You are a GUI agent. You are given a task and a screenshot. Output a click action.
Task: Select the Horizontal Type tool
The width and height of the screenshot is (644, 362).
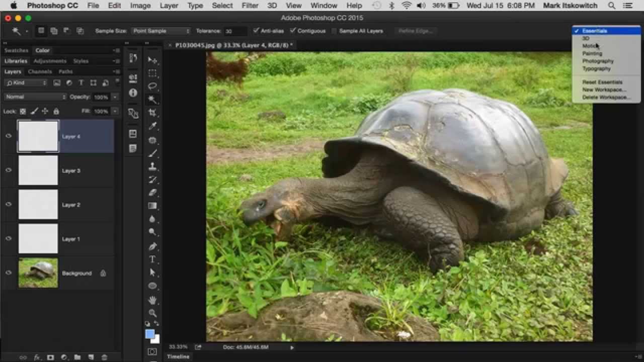coord(152,259)
